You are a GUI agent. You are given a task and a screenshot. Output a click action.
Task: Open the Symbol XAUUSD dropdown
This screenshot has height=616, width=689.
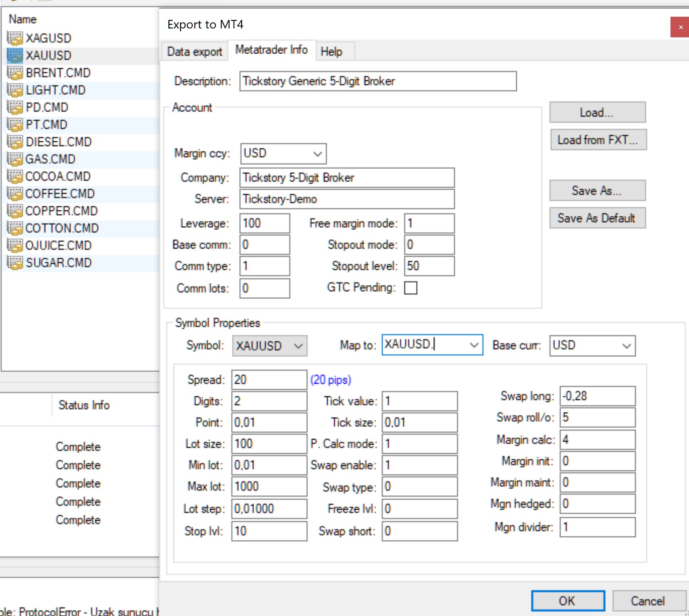tap(270, 346)
